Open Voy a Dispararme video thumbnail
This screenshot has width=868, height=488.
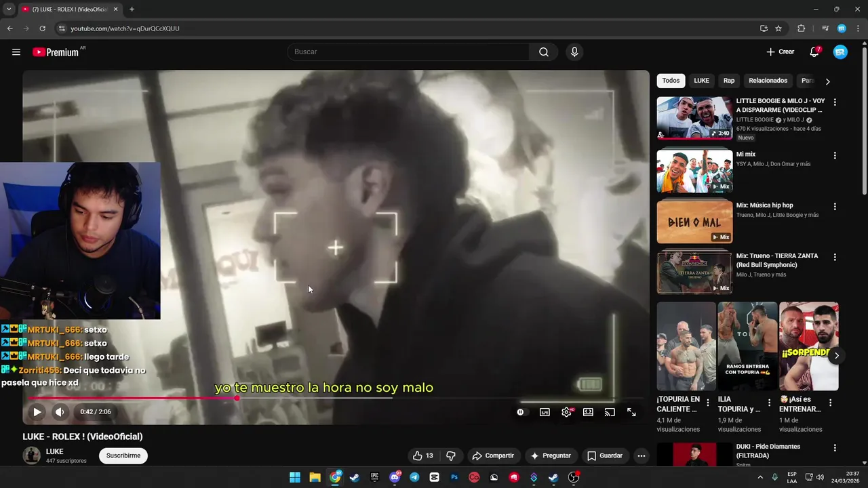click(694, 118)
